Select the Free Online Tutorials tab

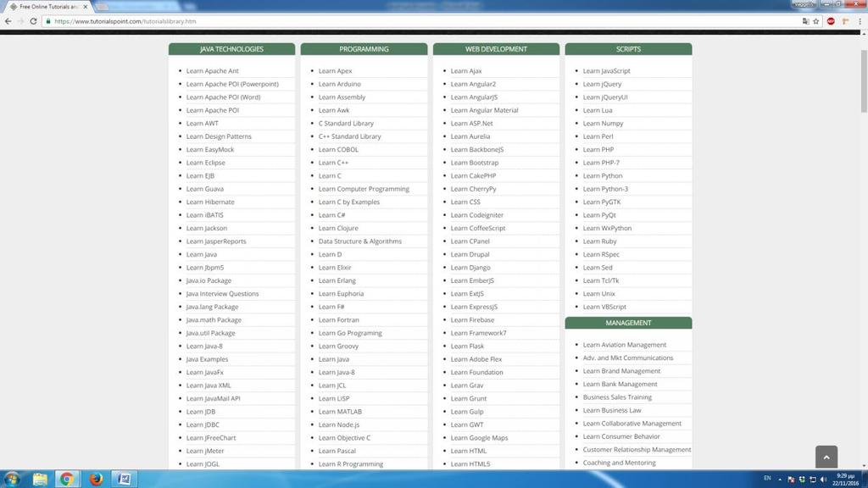coord(48,7)
